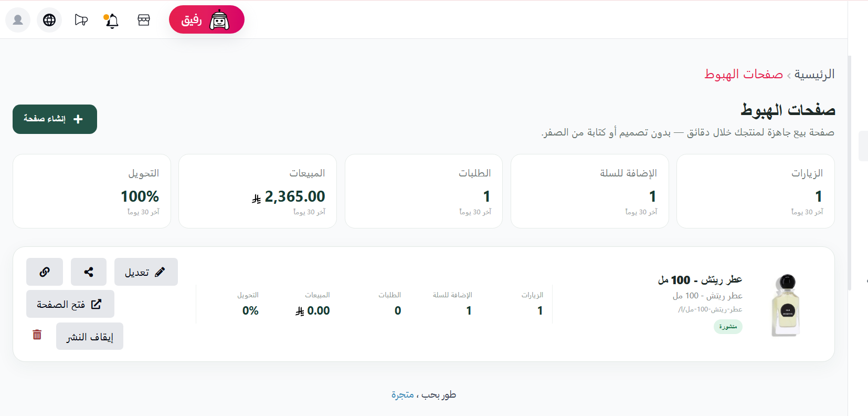Open the announcements megaphone icon
The height and width of the screenshot is (416, 868).
click(81, 20)
